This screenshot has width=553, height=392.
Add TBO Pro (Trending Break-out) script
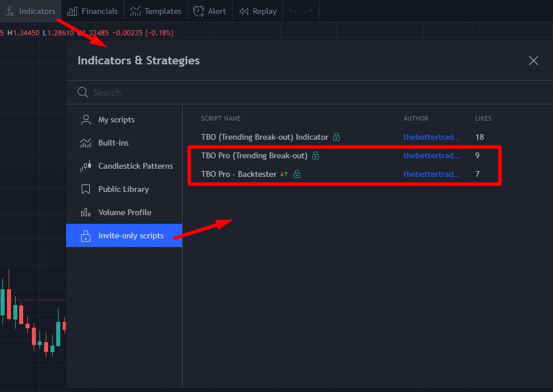point(254,155)
